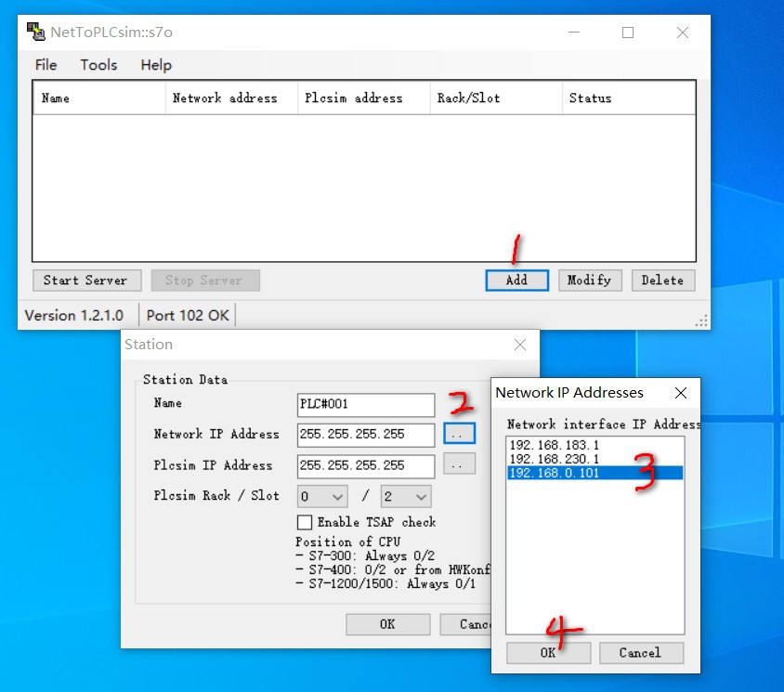Viewport: 784px width, 692px height.
Task: Confirm with OK in Network IP Addresses dialog
Action: (548, 652)
